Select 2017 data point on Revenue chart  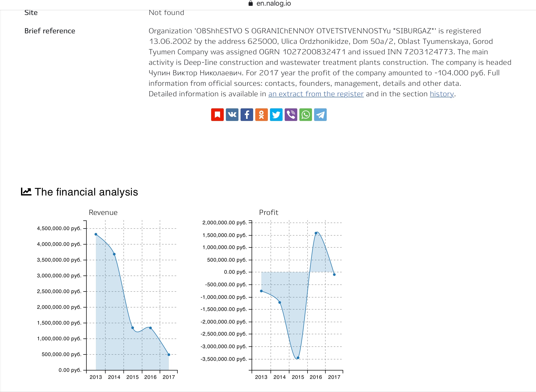(x=169, y=355)
